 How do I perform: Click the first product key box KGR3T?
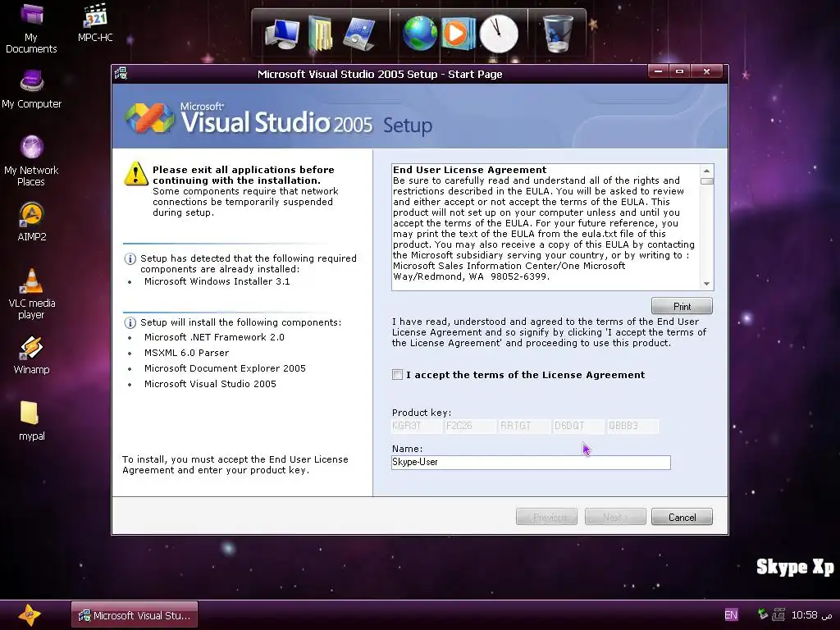coord(417,426)
